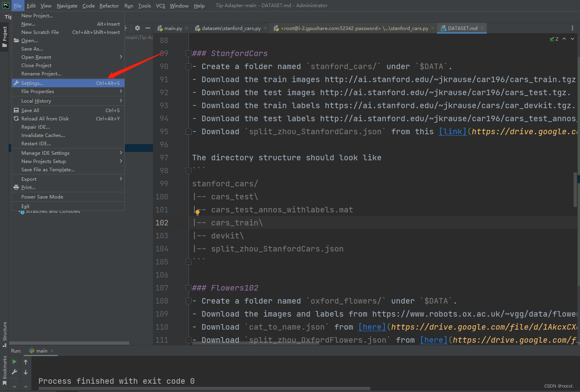Click the editor vertical scrollbar
Viewport: 580px width, 392px height.
click(x=575, y=189)
